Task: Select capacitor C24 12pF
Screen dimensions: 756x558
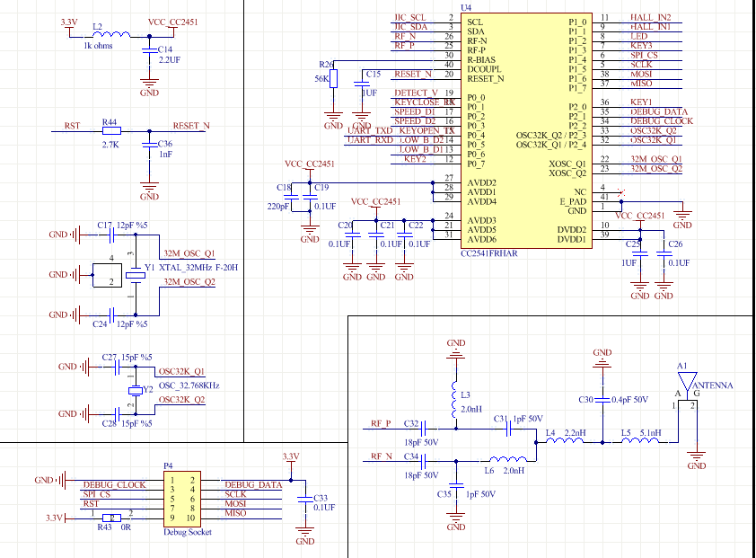Action: tap(112, 315)
